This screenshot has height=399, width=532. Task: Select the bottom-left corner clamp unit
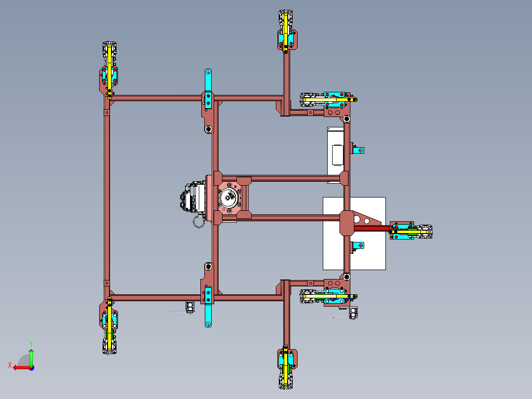(109, 326)
